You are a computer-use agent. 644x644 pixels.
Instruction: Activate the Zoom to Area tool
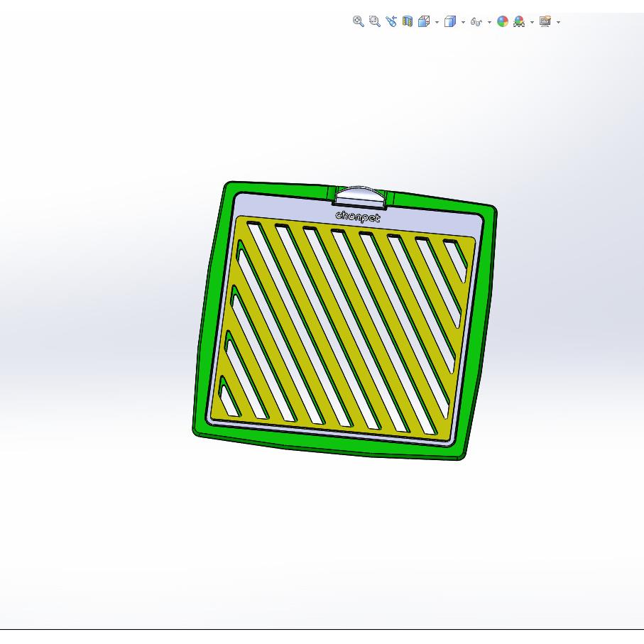(x=375, y=21)
